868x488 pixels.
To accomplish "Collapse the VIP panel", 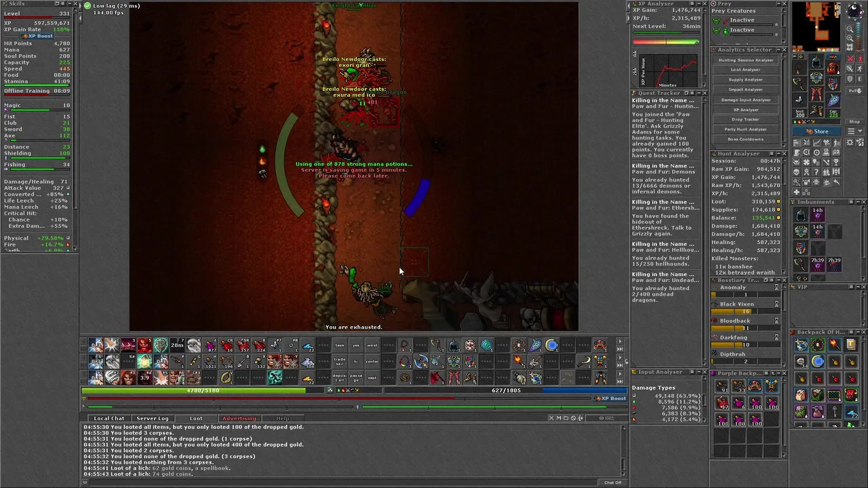I will (x=857, y=287).
